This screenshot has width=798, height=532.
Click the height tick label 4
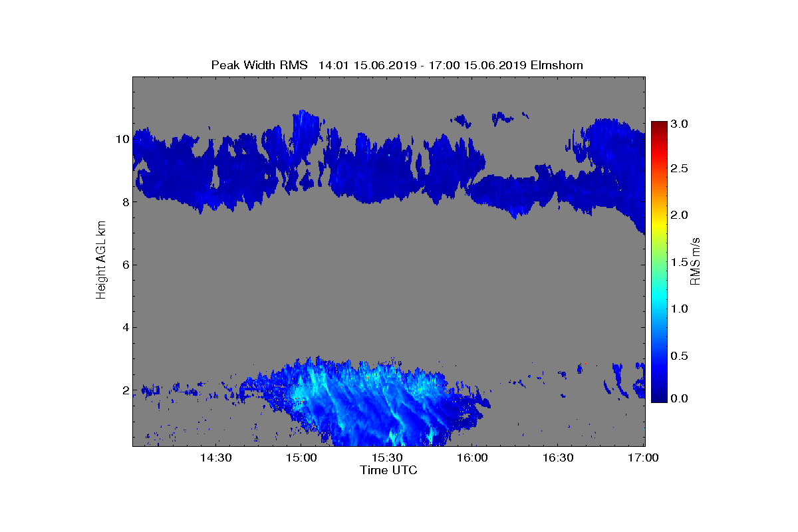click(125, 327)
